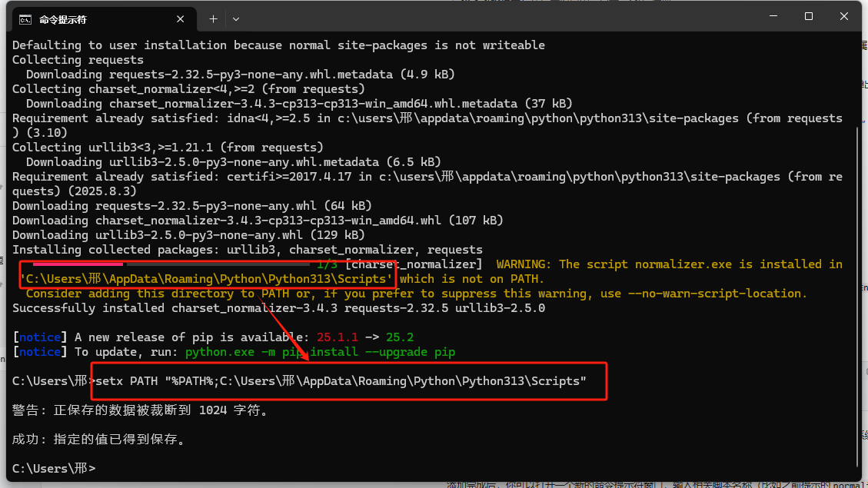
Task: Click the 'python.exe -m pip install --upgrade pip' text
Action: pos(320,352)
